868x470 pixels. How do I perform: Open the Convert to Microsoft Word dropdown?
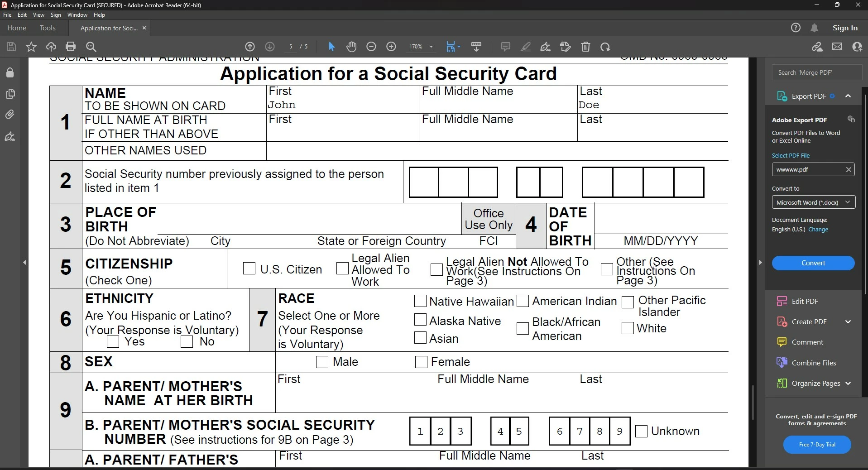[x=813, y=202]
